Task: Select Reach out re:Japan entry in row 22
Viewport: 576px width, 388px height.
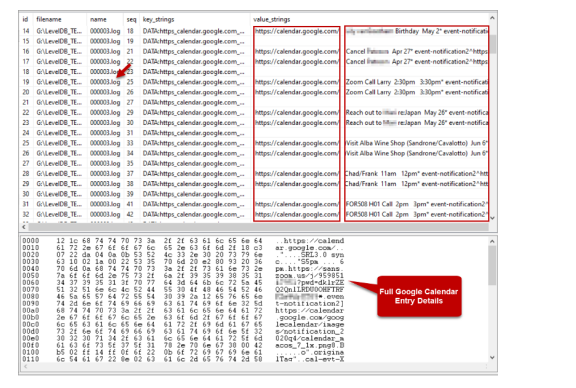Action: pos(417,112)
